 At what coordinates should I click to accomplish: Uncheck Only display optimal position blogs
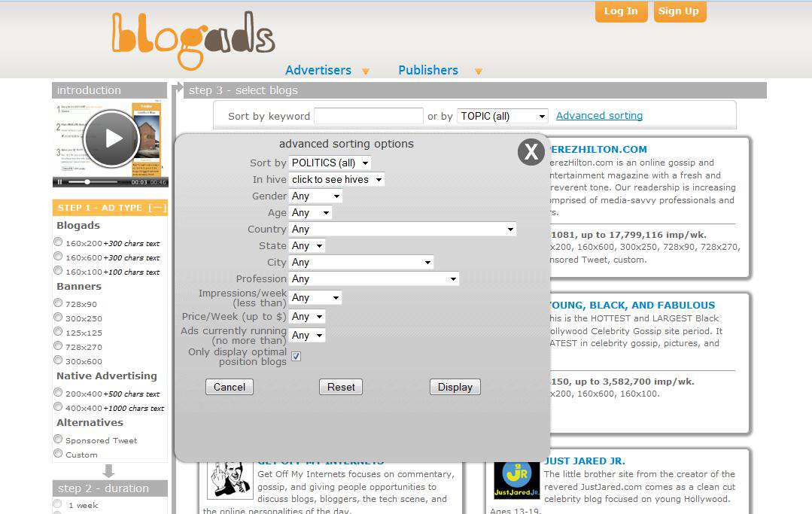pyautogui.click(x=297, y=356)
